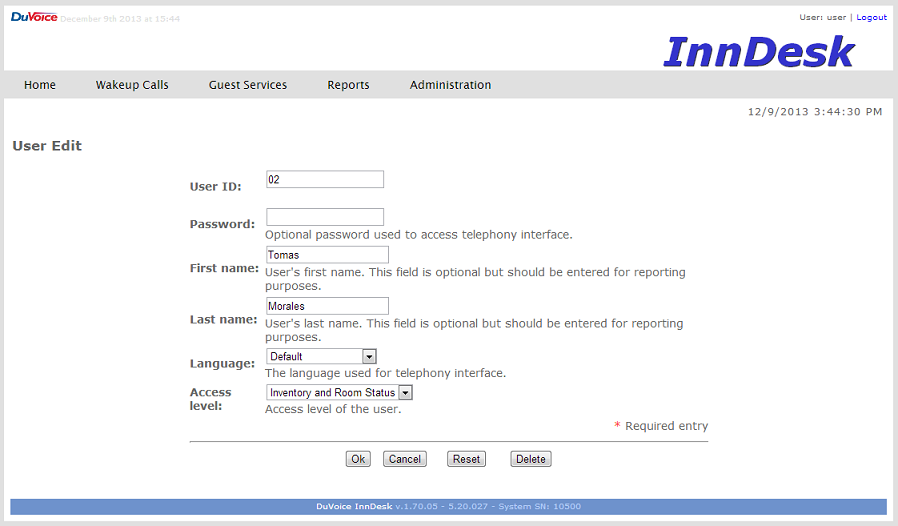Open the Reports menu

pos(348,85)
